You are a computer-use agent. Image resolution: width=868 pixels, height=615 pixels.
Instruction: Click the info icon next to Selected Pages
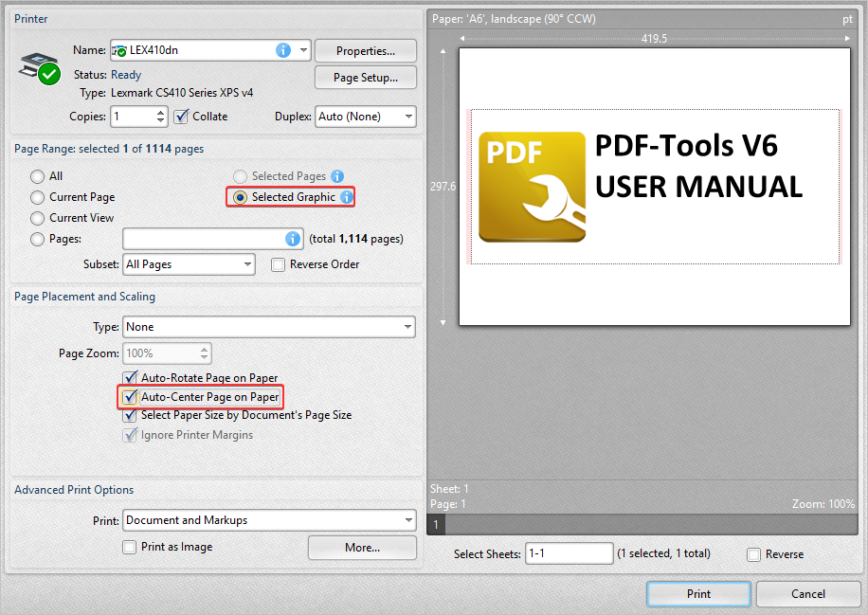click(x=337, y=175)
